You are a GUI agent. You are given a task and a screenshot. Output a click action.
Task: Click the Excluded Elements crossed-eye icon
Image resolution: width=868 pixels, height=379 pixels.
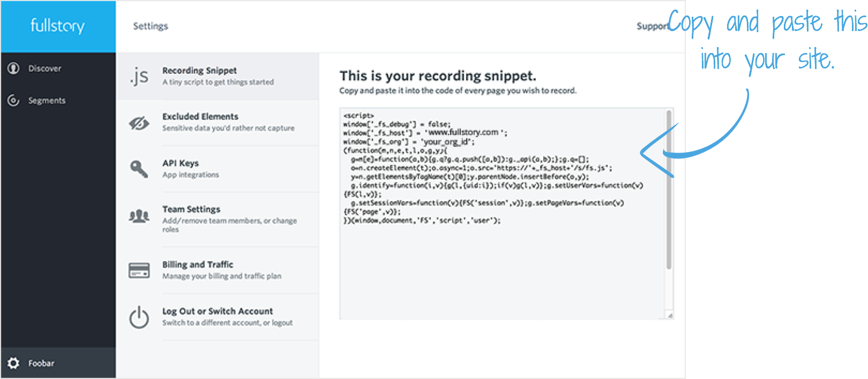click(x=139, y=123)
